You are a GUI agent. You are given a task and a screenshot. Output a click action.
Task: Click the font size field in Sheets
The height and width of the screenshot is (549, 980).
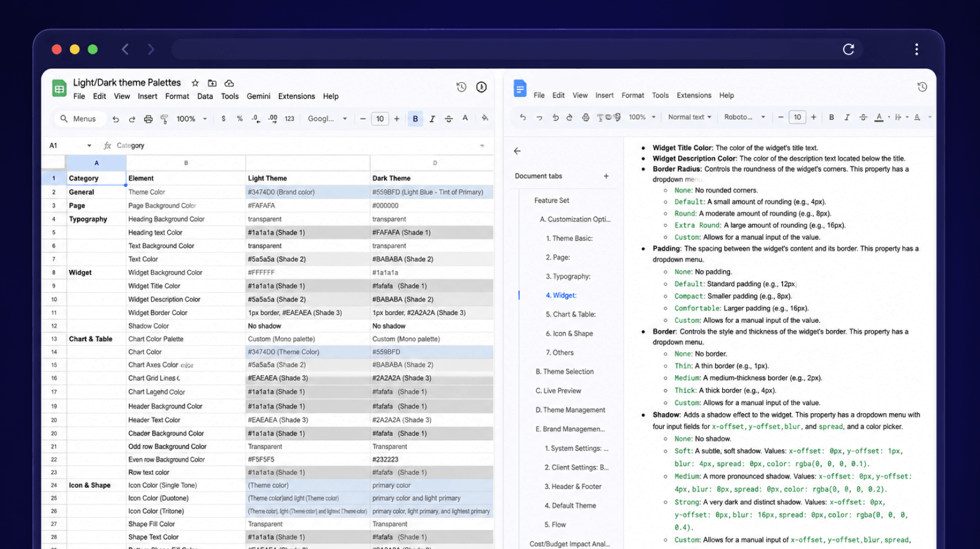(380, 119)
